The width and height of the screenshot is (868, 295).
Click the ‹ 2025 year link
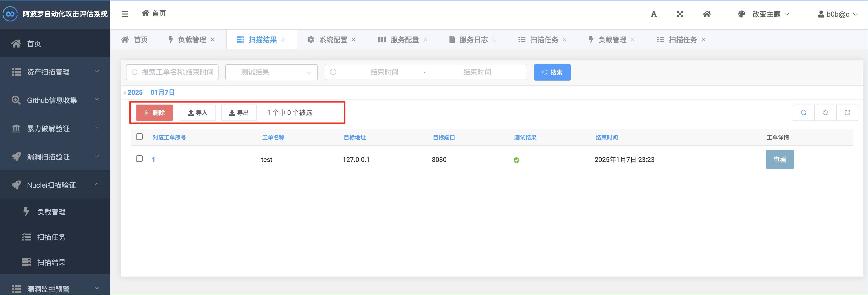point(134,92)
